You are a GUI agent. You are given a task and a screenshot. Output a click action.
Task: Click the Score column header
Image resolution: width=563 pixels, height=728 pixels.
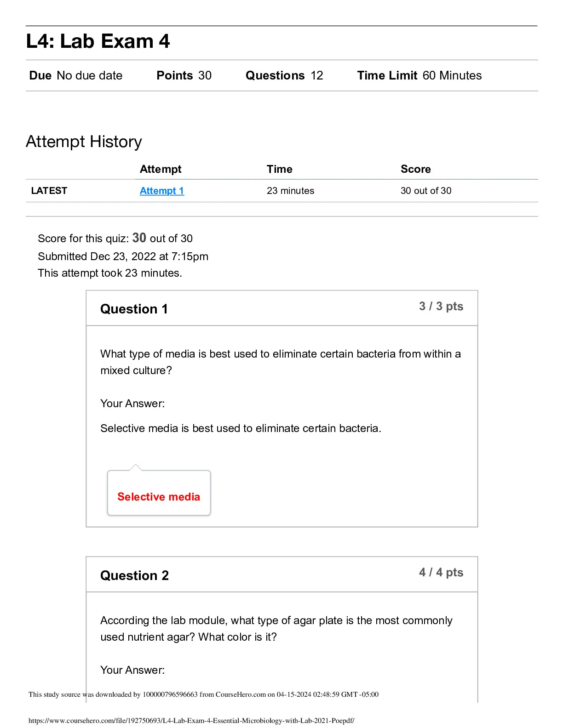click(x=416, y=169)
